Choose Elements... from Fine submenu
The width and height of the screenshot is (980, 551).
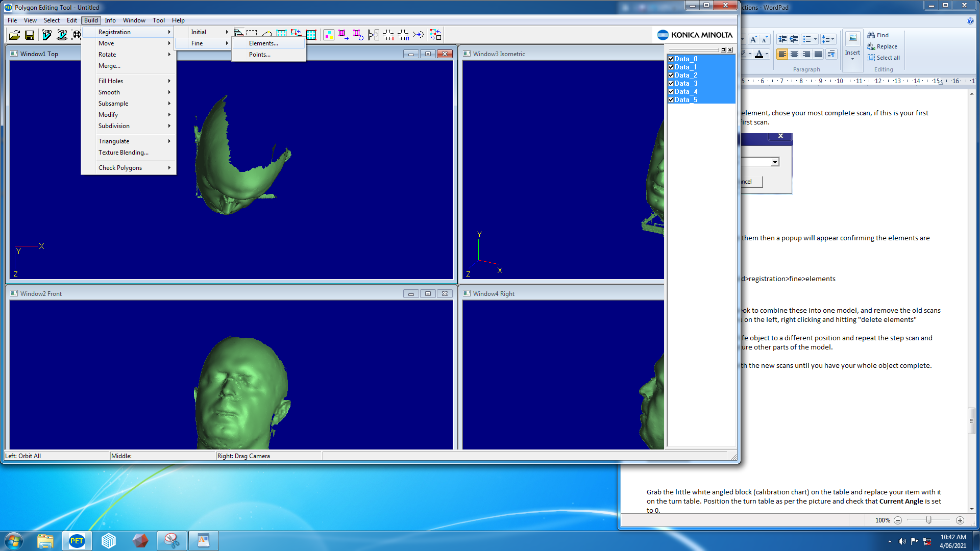[263, 43]
